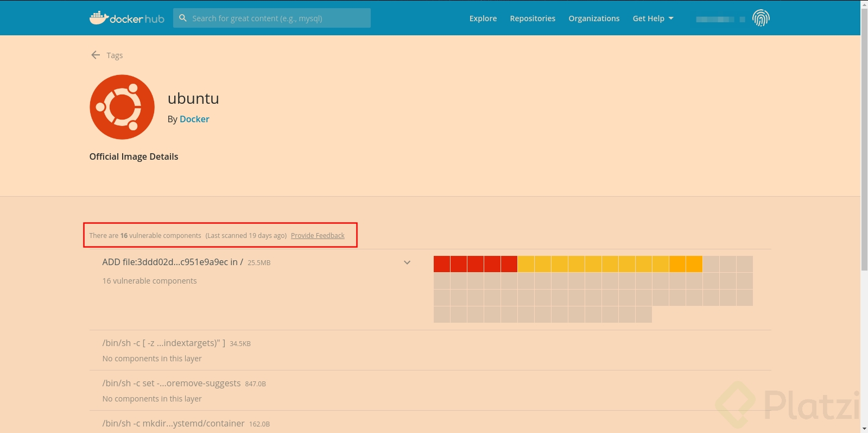Screen dimensions: 868x433
Task: Click the Tags back link
Action: [115, 55]
